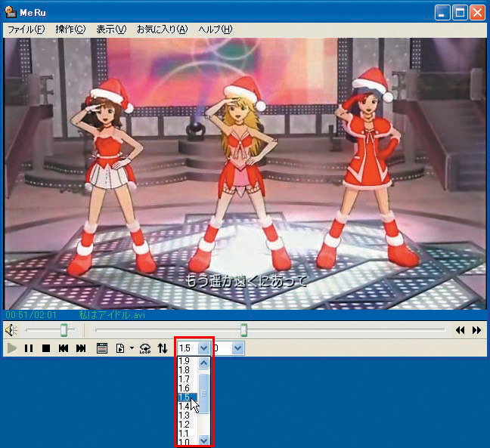Select speed 1.8 in the list
The image size is (490, 448).
pyautogui.click(x=188, y=370)
